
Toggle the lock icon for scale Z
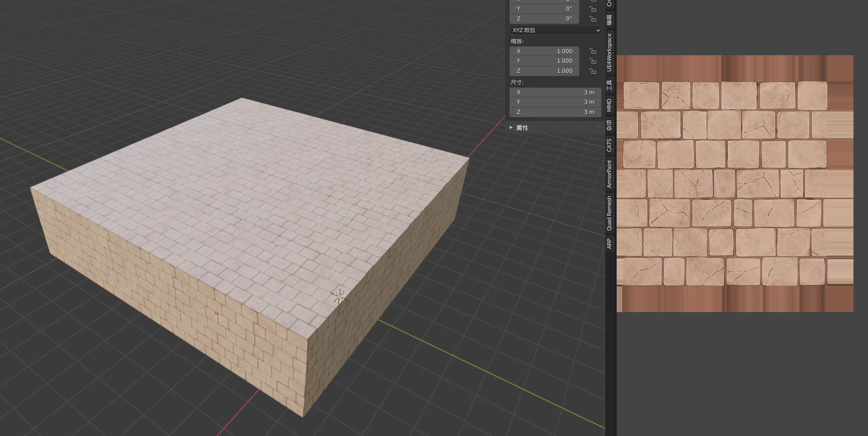593,71
